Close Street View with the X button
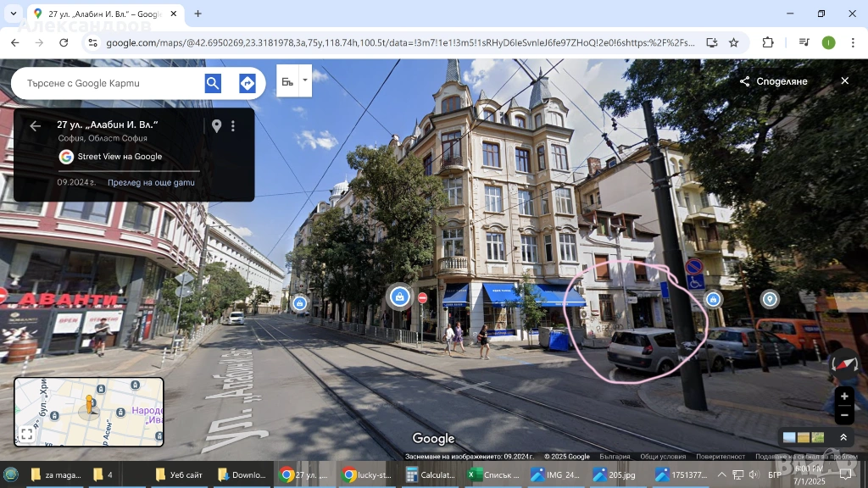The image size is (868, 488). click(844, 81)
